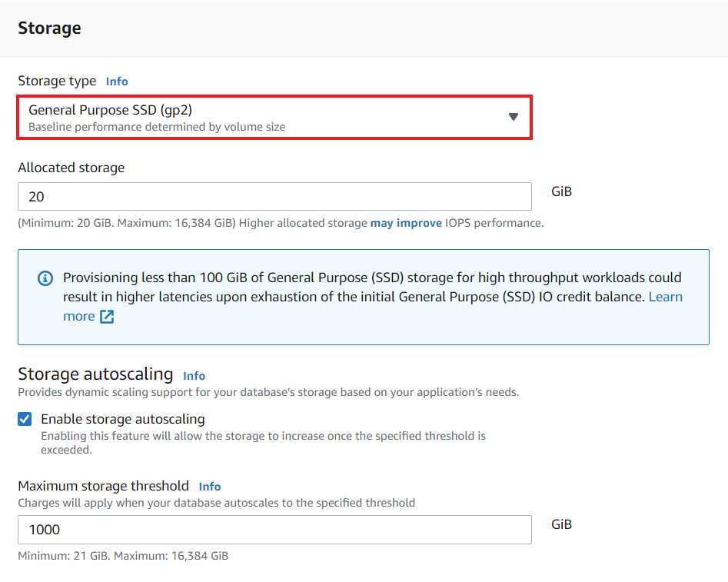Click the dropdown arrow on the Storage type selector
Screen dimensions: 728x582
pos(514,117)
